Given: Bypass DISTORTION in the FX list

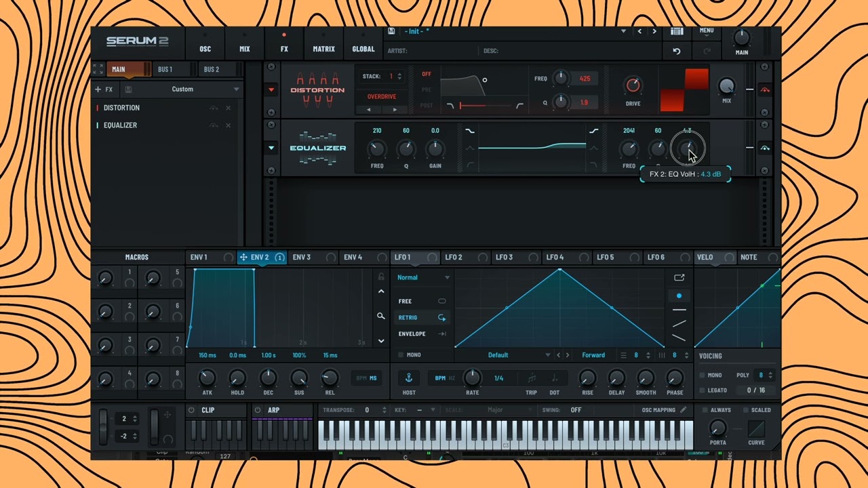Looking at the screenshot, I should coord(214,108).
